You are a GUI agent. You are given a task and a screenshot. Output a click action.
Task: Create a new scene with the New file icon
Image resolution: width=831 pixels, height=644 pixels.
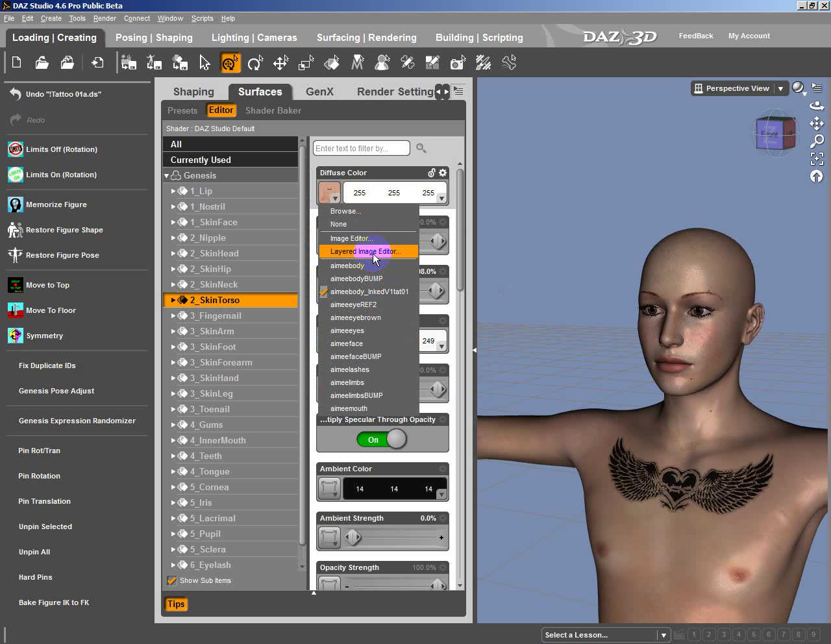click(x=17, y=63)
